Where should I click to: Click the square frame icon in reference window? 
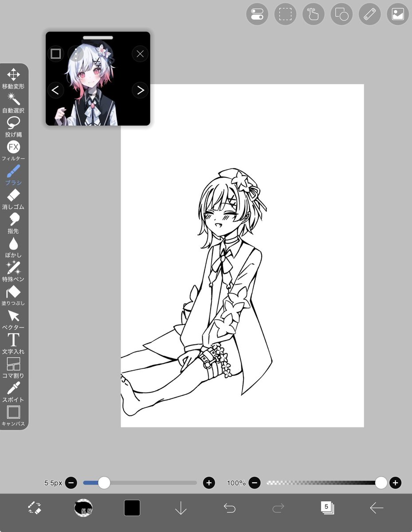click(55, 54)
